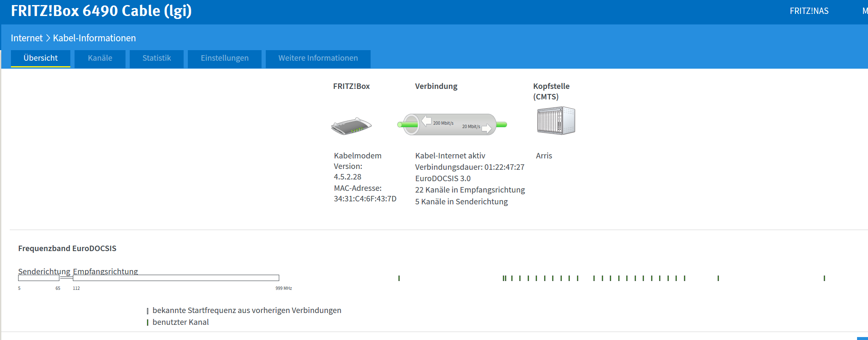Click the rightmost grey frequency marker
Screen dimensions: 868x340
click(x=824, y=278)
